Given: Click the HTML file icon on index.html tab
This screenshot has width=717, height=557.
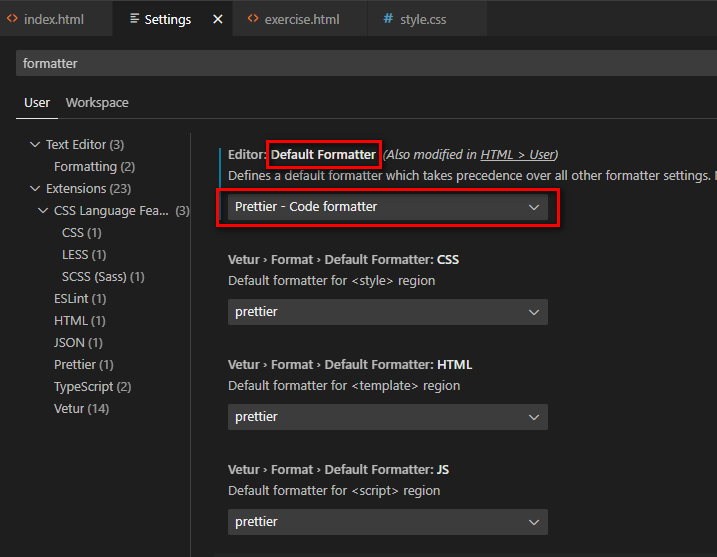Looking at the screenshot, I should 12,19.
